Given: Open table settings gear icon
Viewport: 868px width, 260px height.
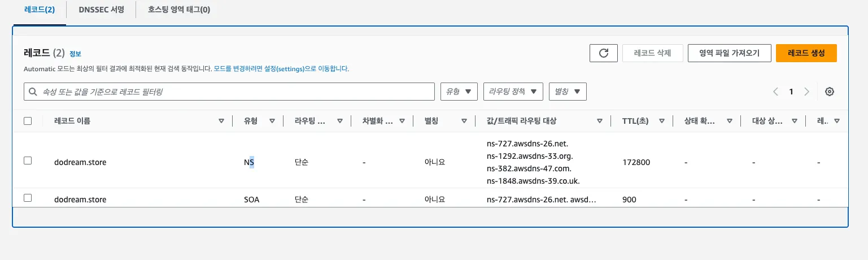Looking at the screenshot, I should 830,92.
